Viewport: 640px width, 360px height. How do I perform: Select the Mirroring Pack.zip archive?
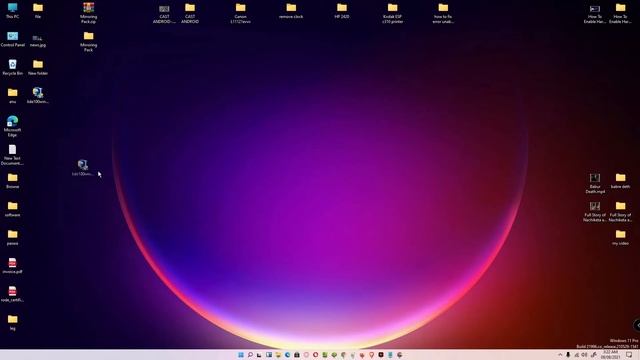pos(89,13)
